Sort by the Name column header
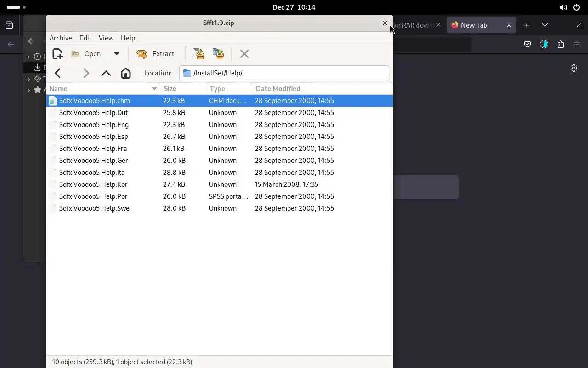The width and height of the screenshot is (588, 368). [x=103, y=89]
